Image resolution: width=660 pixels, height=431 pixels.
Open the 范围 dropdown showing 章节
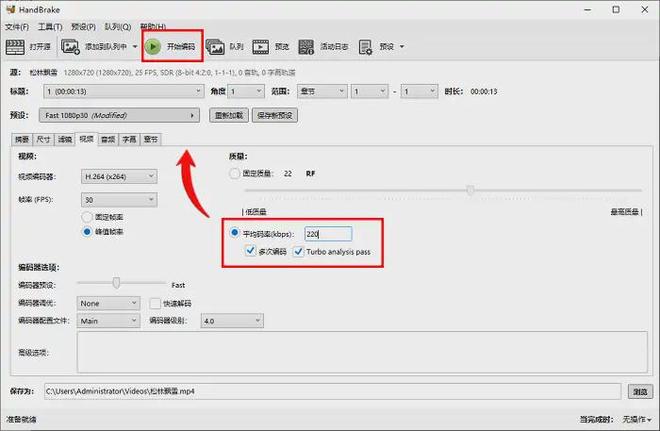[x=322, y=91]
